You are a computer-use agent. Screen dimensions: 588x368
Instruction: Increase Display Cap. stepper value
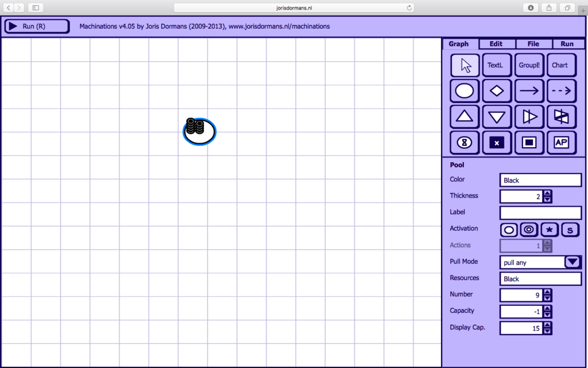[547, 325]
